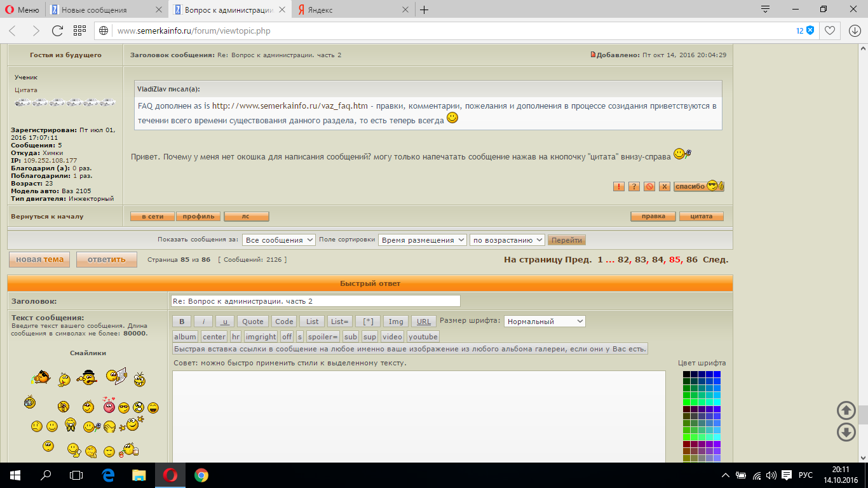
Task: Expand the 'Время размещения' sort dropdown
Action: [x=421, y=240]
